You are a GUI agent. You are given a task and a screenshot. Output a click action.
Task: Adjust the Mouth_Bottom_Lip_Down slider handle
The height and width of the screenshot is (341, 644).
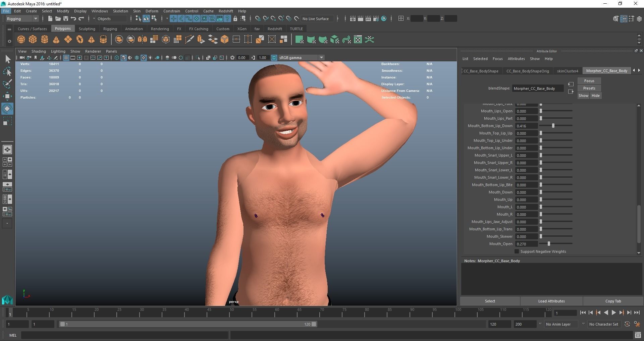coord(553,126)
